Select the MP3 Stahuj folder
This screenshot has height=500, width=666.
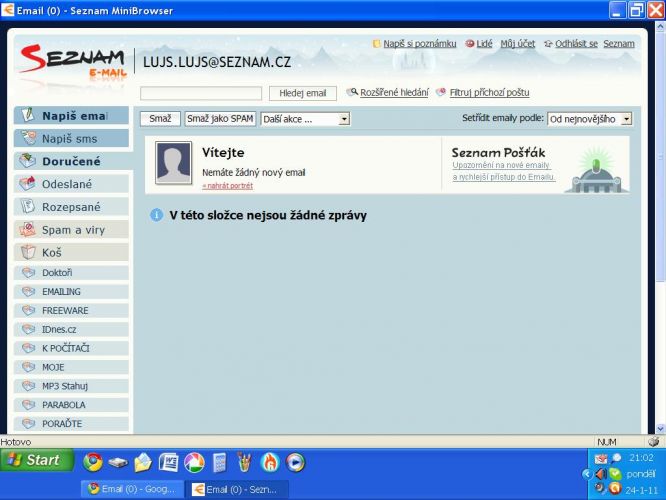click(71, 386)
